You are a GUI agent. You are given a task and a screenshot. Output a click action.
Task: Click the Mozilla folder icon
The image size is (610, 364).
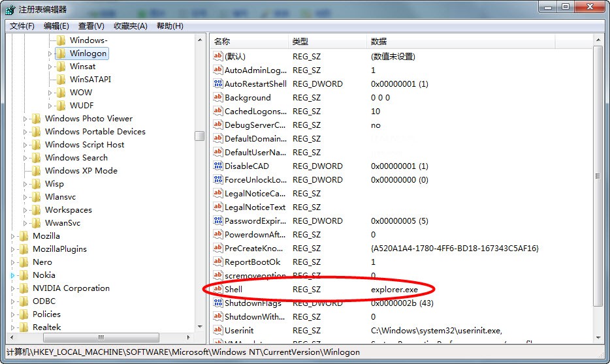tap(24, 236)
